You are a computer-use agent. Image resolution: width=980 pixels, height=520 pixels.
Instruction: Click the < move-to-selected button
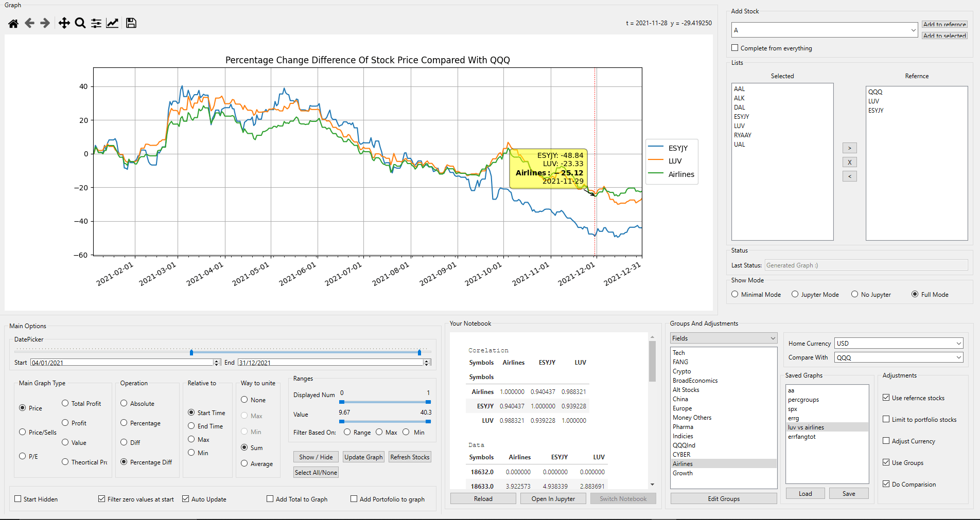850,176
